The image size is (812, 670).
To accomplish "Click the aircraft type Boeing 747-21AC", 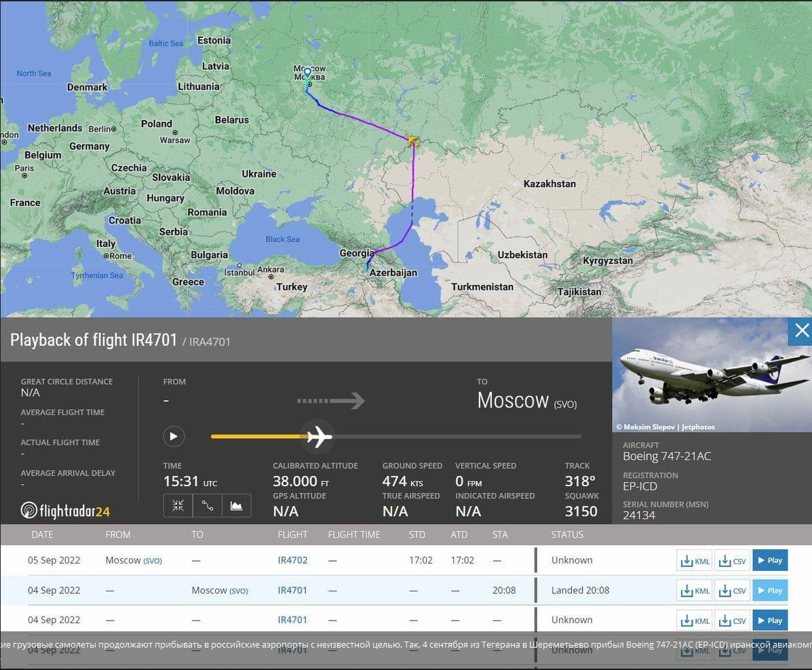I will [x=667, y=456].
